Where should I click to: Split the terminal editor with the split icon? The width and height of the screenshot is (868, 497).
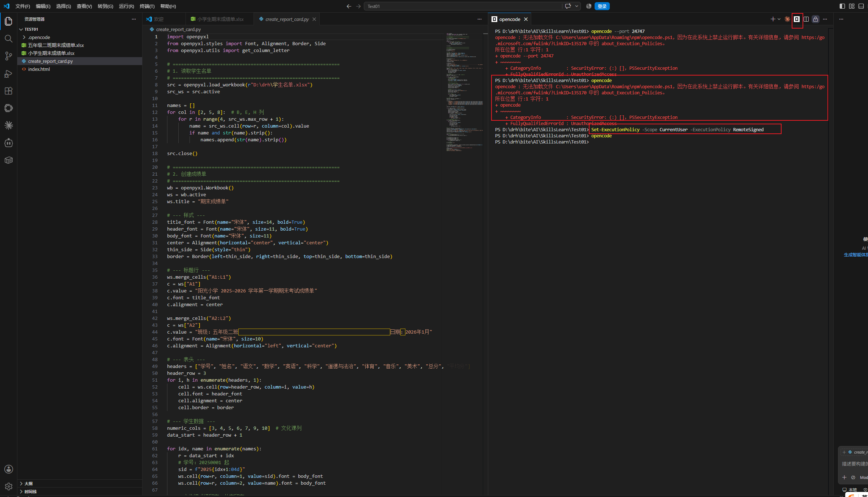[806, 19]
